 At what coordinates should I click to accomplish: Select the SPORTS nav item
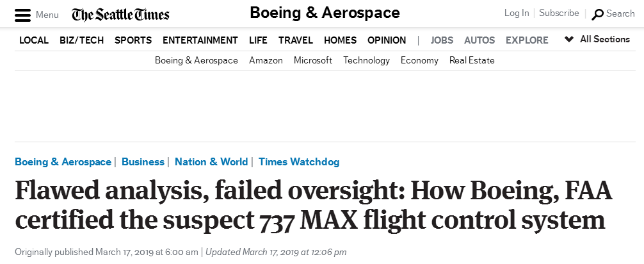tap(133, 40)
